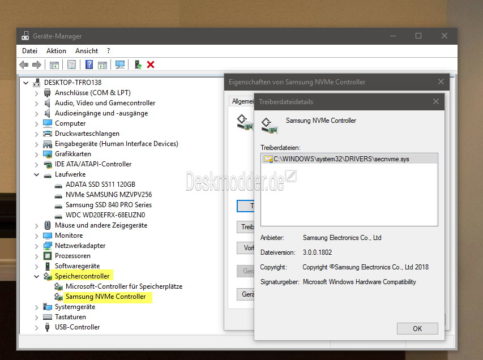Select NVMe SAMSUNG MZVPV256 drive
Screen dimensions: 483x360
coord(108,194)
